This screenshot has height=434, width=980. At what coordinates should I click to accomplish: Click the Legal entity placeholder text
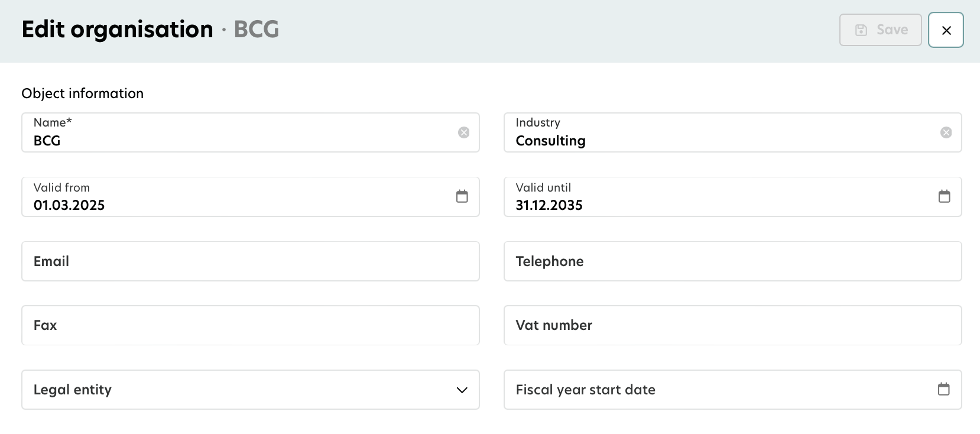click(x=73, y=390)
